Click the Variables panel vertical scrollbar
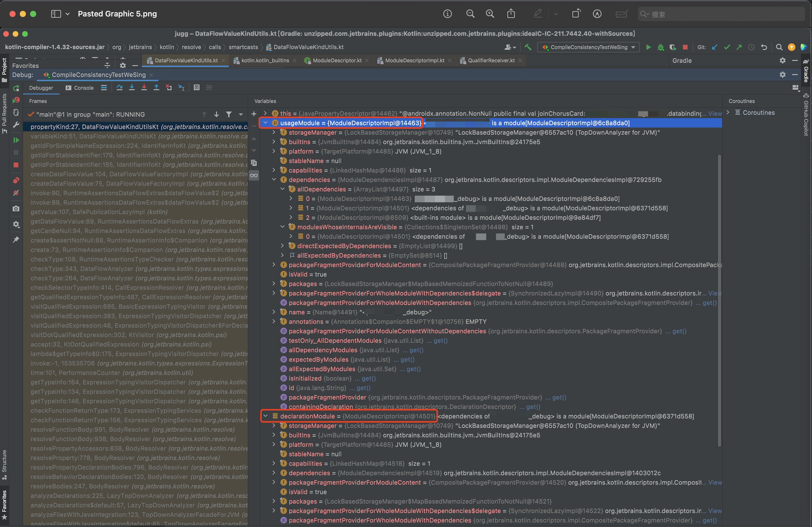 (x=719, y=300)
